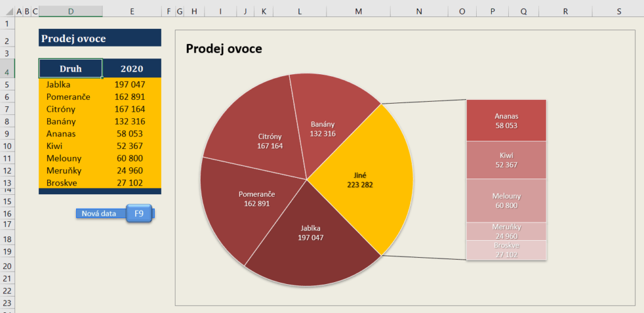The image size is (644, 313).
Task: Click the Broskve bar segment
Action: pos(506,250)
